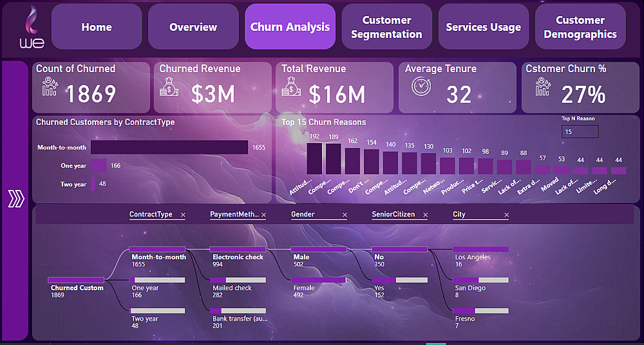Expand the Bank transfer node
Image resolution: width=644 pixels, height=345 pixels.
click(x=238, y=311)
